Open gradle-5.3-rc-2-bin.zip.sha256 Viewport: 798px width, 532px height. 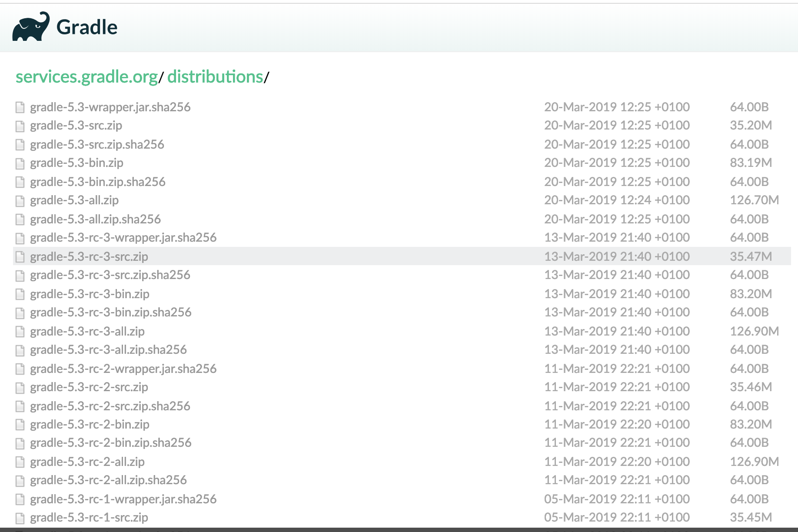(111, 443)
